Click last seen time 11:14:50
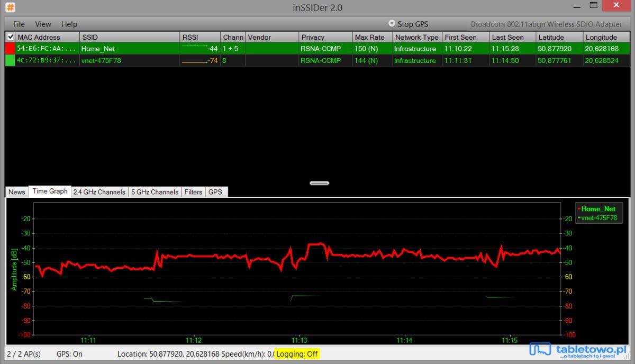This screenshot has width=635, height=364. click(505, 60)
